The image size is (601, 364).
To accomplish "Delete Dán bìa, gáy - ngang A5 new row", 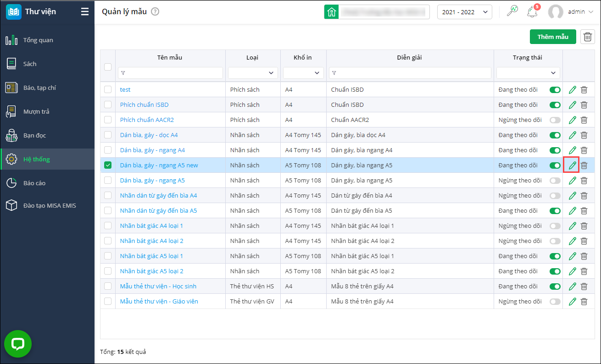I will click(x=584, y=165).
